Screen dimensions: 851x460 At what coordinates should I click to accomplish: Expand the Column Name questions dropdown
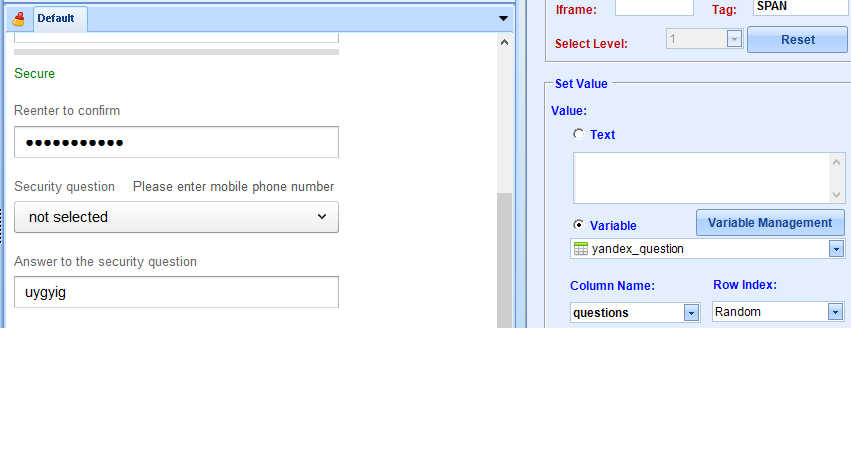tap(691, 313)
